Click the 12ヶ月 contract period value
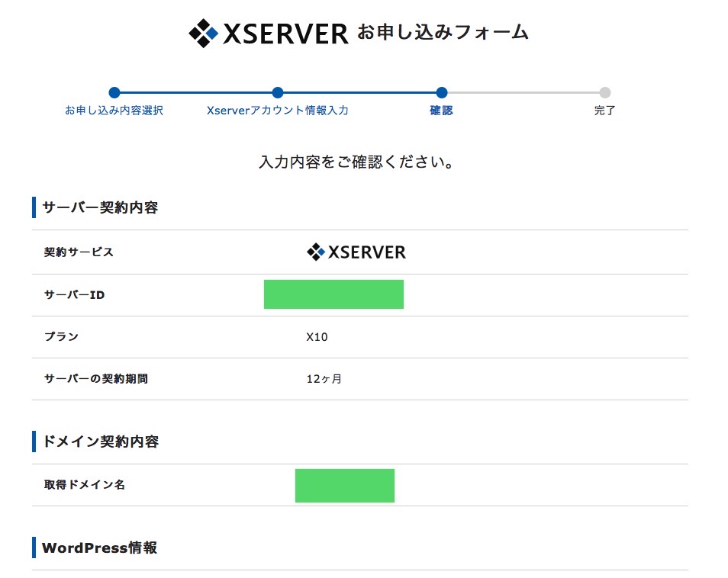 tap(324, 379)
